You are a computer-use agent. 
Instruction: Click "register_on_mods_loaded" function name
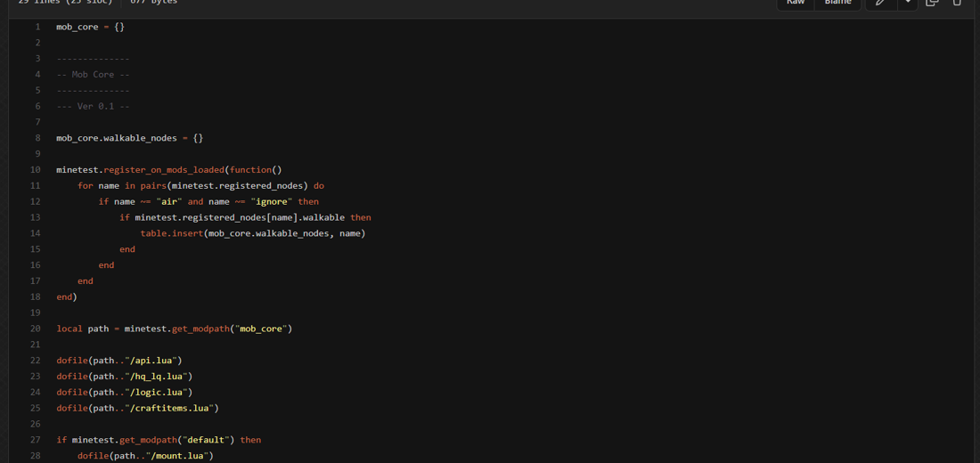(164, 170)
